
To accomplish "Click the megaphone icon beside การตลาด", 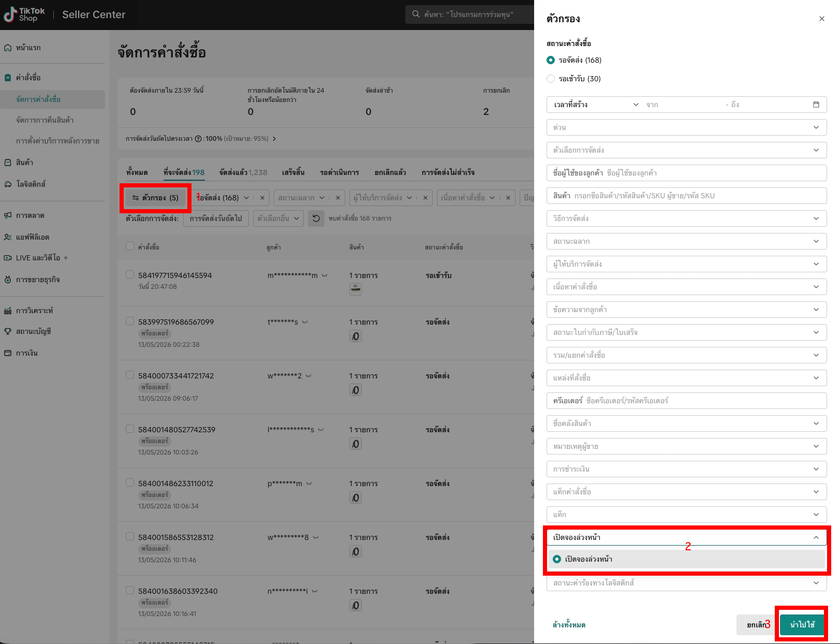I will pyautogui.click(x=8, y=215).
